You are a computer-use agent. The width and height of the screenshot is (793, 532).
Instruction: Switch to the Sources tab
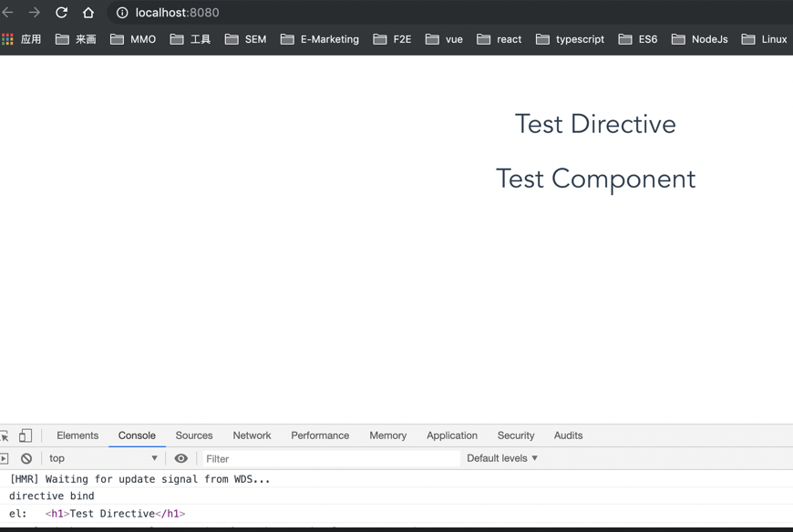click(x=194, y=435)
